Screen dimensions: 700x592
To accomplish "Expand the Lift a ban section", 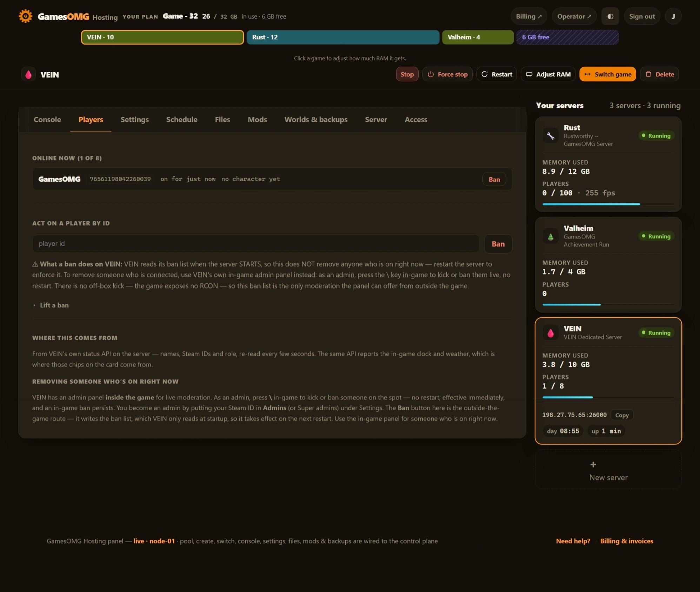I will coord(51,305).
